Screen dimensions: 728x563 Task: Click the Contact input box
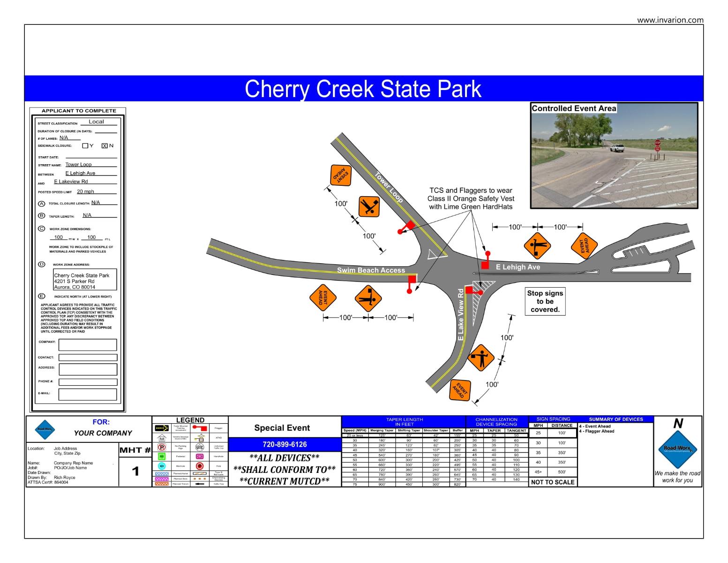tap(88, 358)
